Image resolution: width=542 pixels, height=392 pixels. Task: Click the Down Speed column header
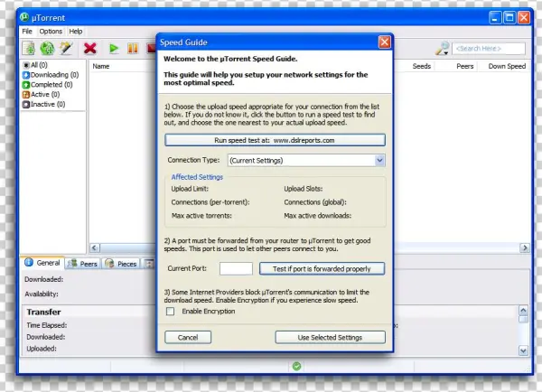pos(507,66)
